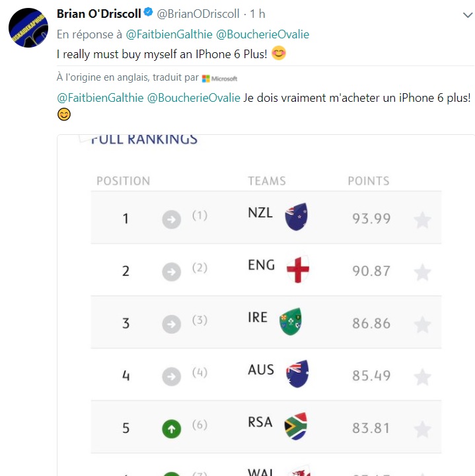
Task: Click Brian O'Driscoll's profile avatar
Action: point(27,28)
